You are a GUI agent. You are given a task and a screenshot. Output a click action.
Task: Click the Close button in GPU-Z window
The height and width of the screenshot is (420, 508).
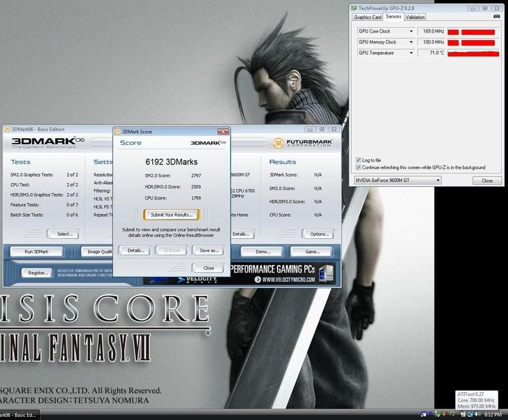pos(487,180)
